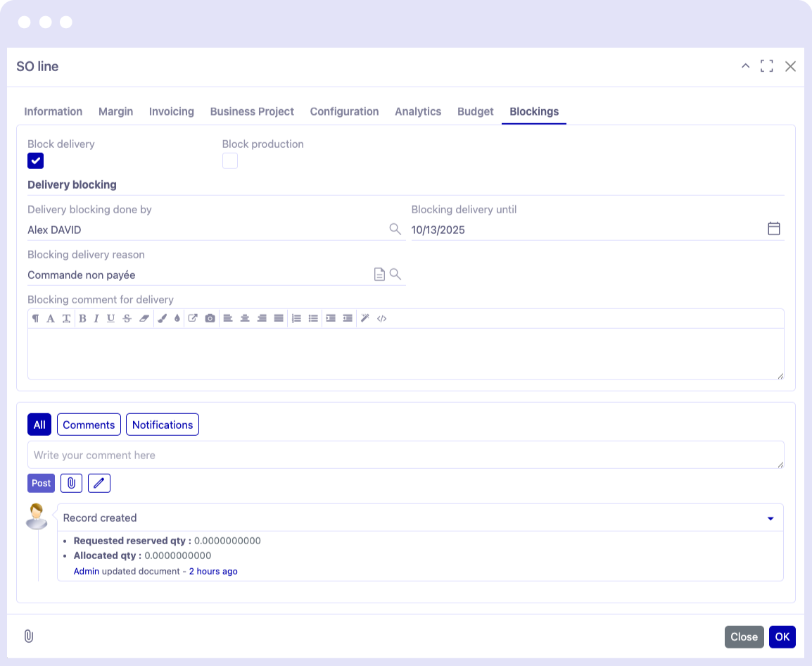The height and width of the screenshot is (666, 812).
Task: Apply strikethrough in the comment toolbar
Action: tap(127, 318)
